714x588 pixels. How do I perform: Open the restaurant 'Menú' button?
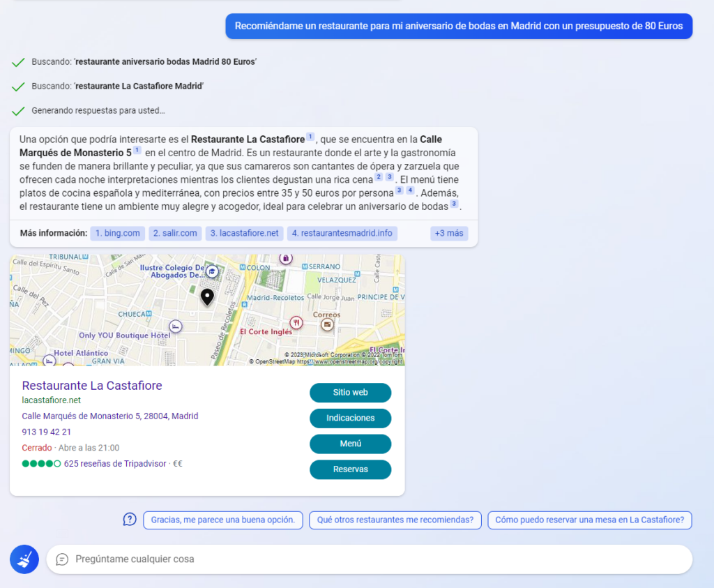(x=350, y=444)
